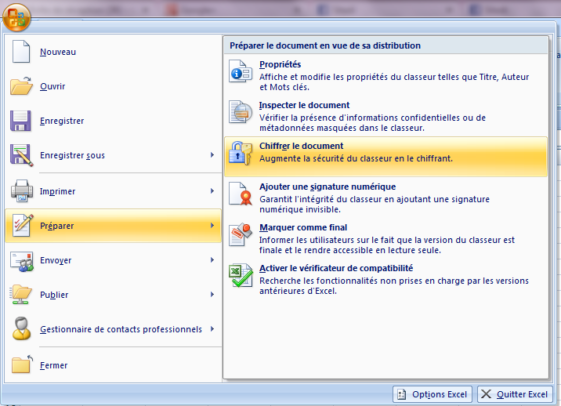Image resolution: width=561 pixels, height=406 pixels.
Task: Expand the Envoyer submenu arrow
Action: point(212,260)
